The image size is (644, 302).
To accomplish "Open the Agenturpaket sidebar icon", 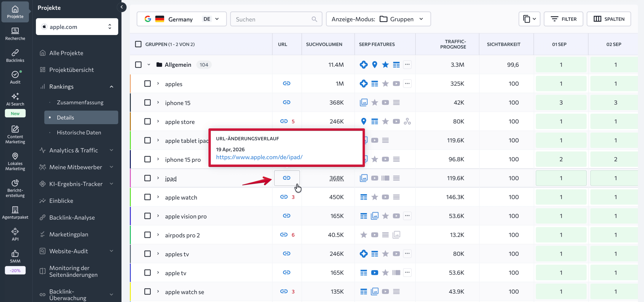I will (x=15, y=213).
